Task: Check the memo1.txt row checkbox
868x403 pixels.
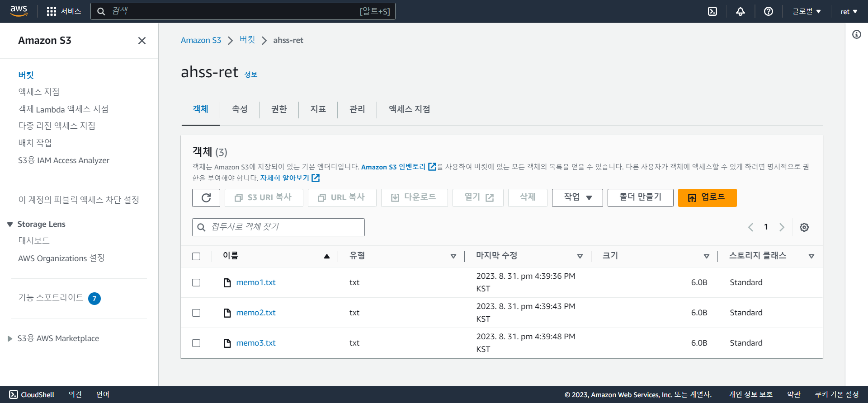Action: pyautogui.click(x=196, y=282)
